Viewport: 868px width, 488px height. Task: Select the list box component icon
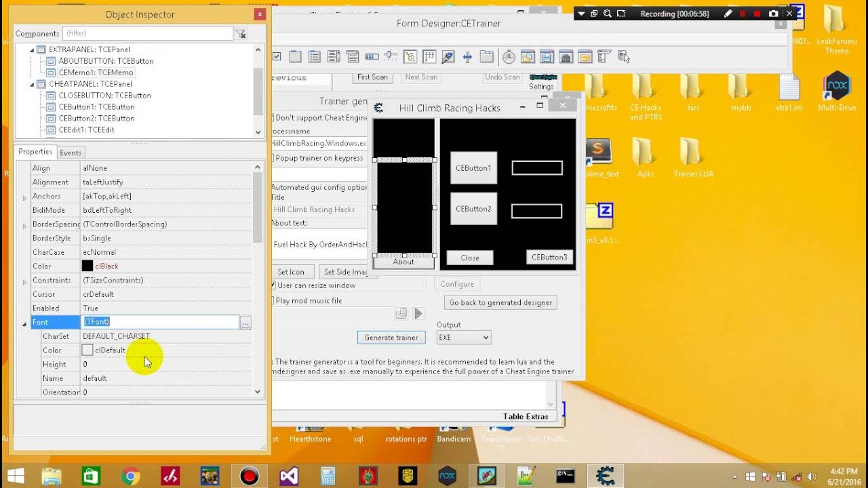click(x=334, y=57)
